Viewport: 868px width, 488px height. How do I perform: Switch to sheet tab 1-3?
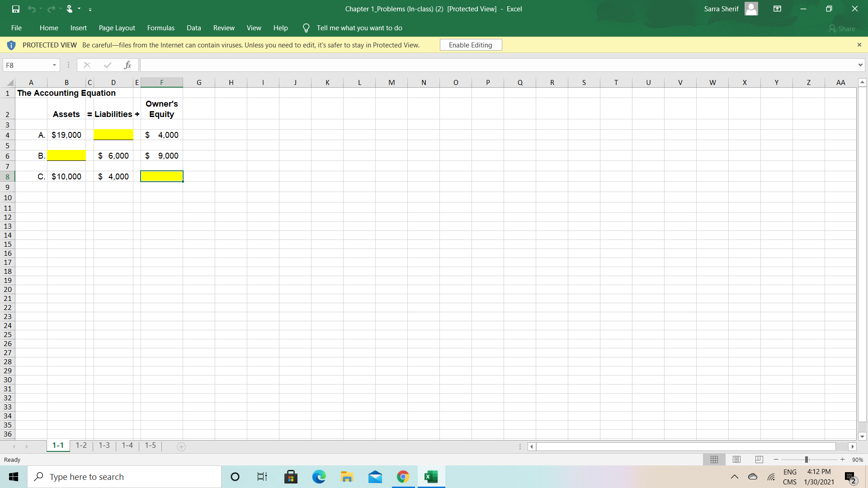click(104, 446)
